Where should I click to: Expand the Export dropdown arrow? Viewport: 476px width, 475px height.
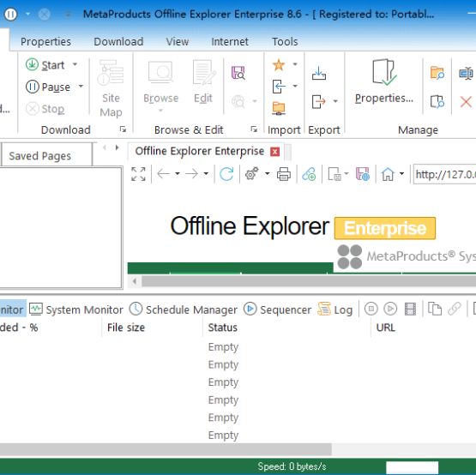pyautogui.click(x=335, y=101)
